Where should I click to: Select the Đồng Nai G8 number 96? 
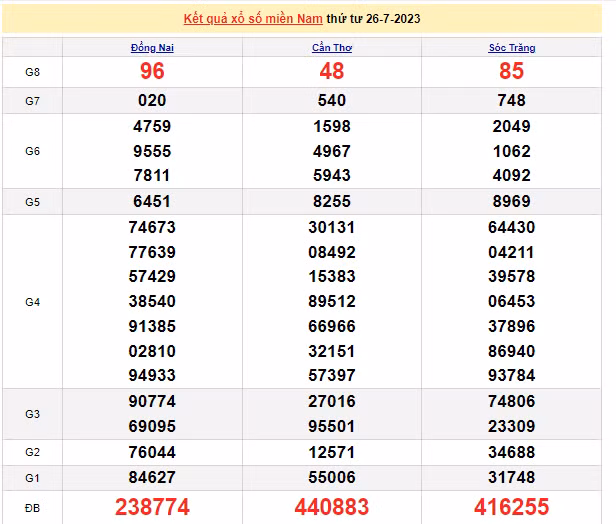pyautogui.click(x=152, y=72)
